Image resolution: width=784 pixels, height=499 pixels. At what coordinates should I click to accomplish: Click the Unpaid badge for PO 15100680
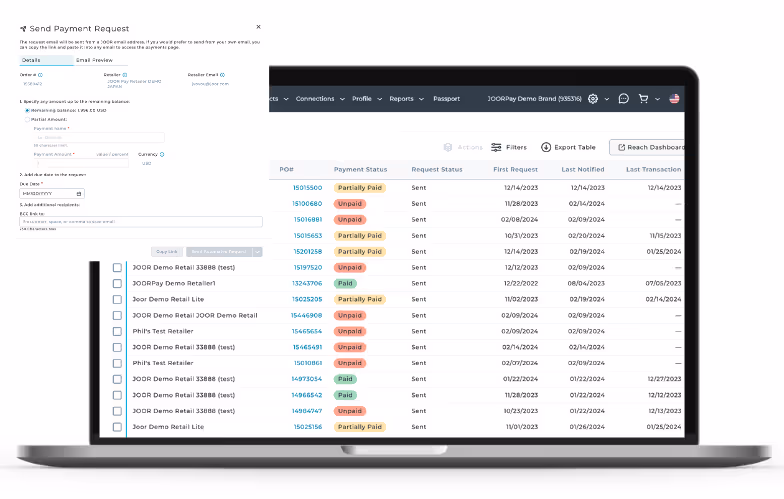[x=350, y=204]
